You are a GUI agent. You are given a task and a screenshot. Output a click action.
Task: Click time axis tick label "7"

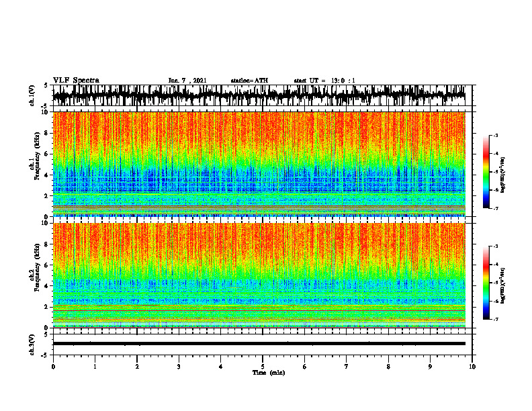tap(347, 367)
